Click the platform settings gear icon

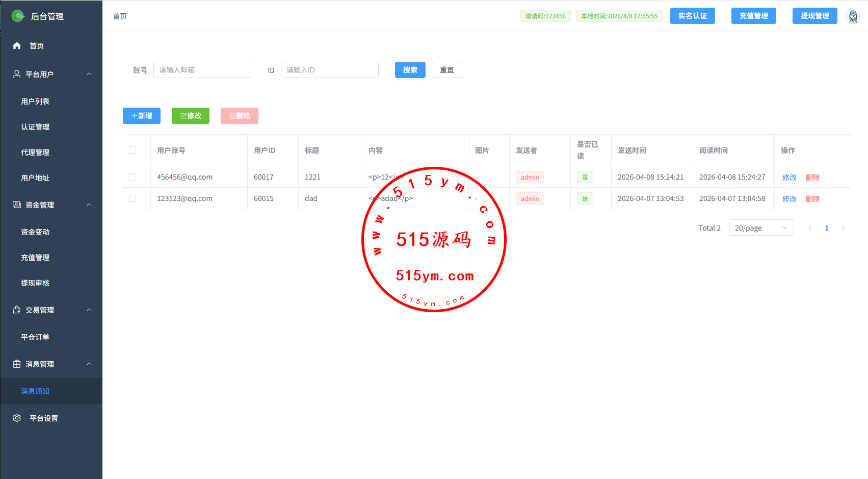click(x=17, y=418)
